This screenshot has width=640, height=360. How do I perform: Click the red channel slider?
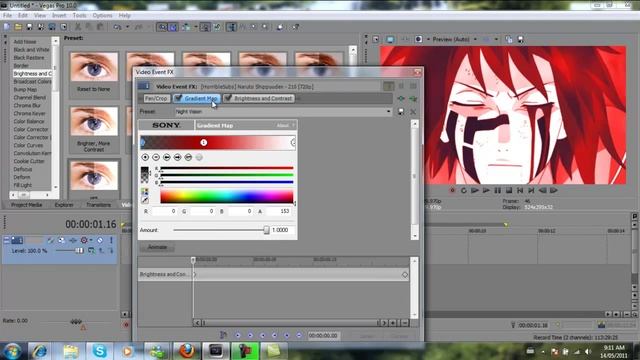227,168
